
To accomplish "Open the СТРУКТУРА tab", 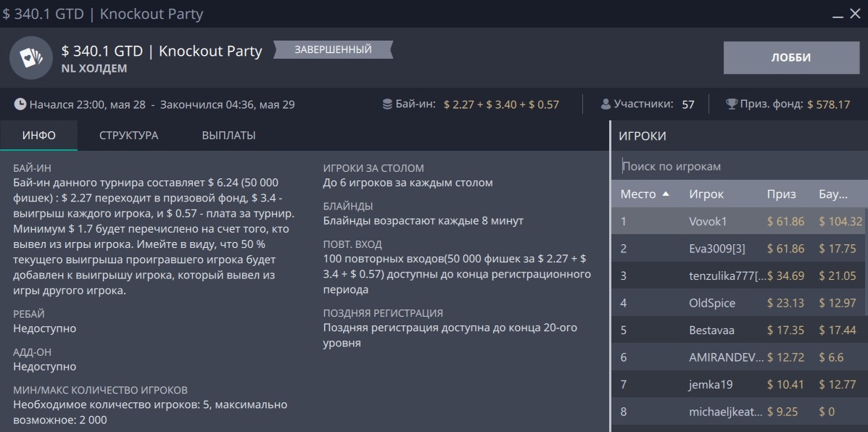I will (x=128, y=136).
